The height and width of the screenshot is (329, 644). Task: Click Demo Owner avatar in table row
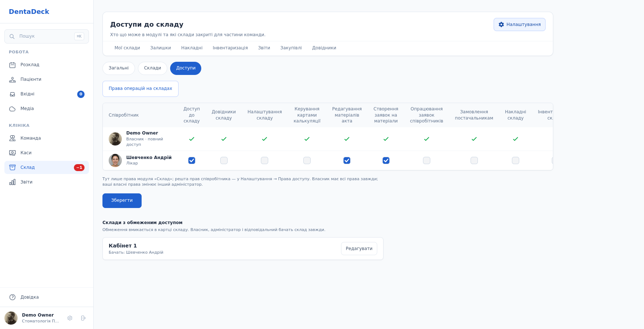tap(115, 139)
